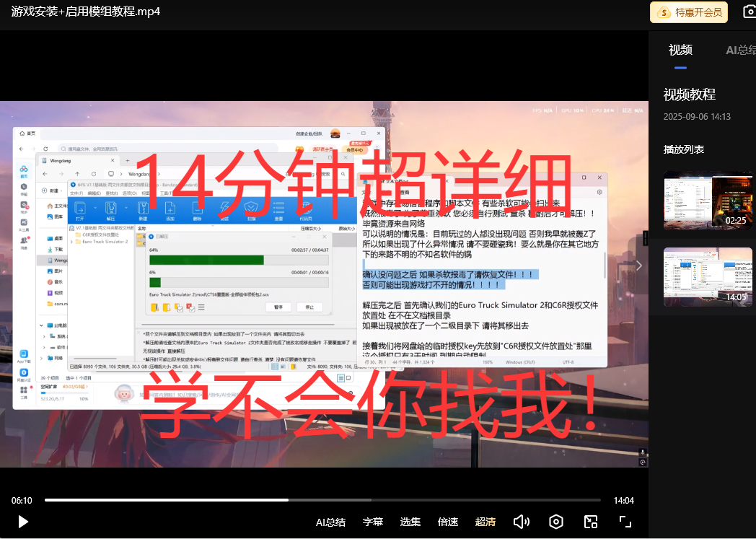Switch to the AI总结 tab in sidebar
Screen dimensions: 756x539
coord(740,50)
